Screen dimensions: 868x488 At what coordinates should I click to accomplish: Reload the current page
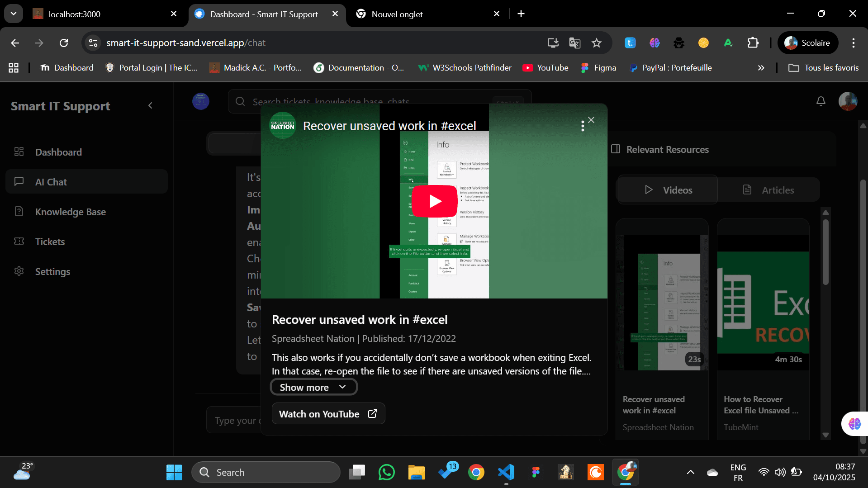pyautogui.click(x=64, y=43)
